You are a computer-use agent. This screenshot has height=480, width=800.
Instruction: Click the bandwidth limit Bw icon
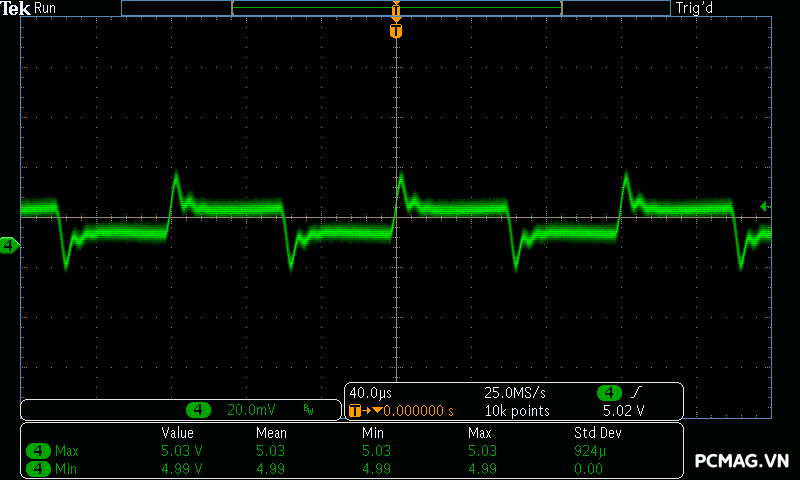coord(309,410)
